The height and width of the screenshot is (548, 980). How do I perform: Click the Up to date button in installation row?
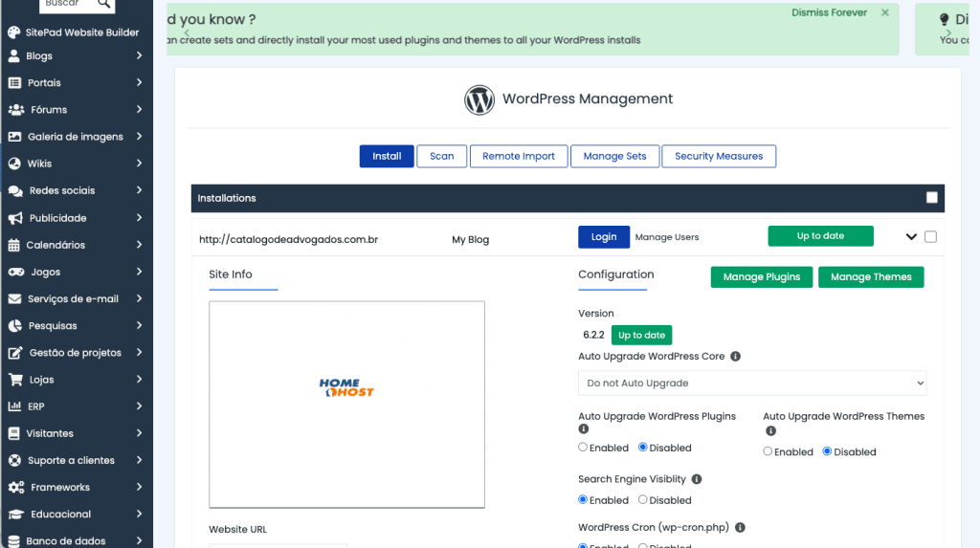pyautogui.click(x=820, y=235)
